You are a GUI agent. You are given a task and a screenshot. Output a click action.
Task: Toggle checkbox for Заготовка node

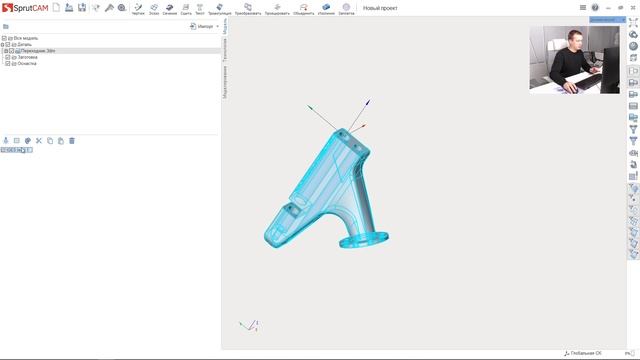click(8, 58)
